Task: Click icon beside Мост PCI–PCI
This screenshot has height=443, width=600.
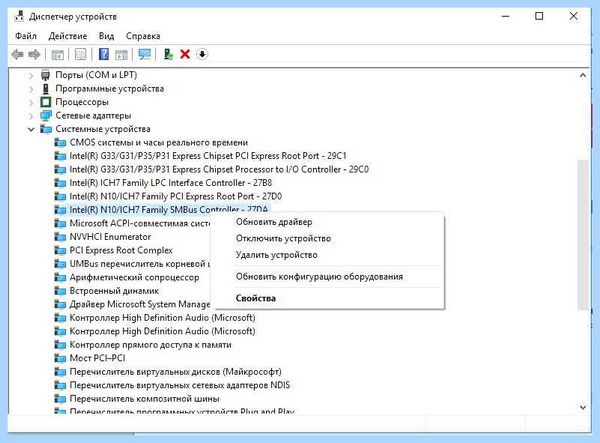Action: (60, 358)
